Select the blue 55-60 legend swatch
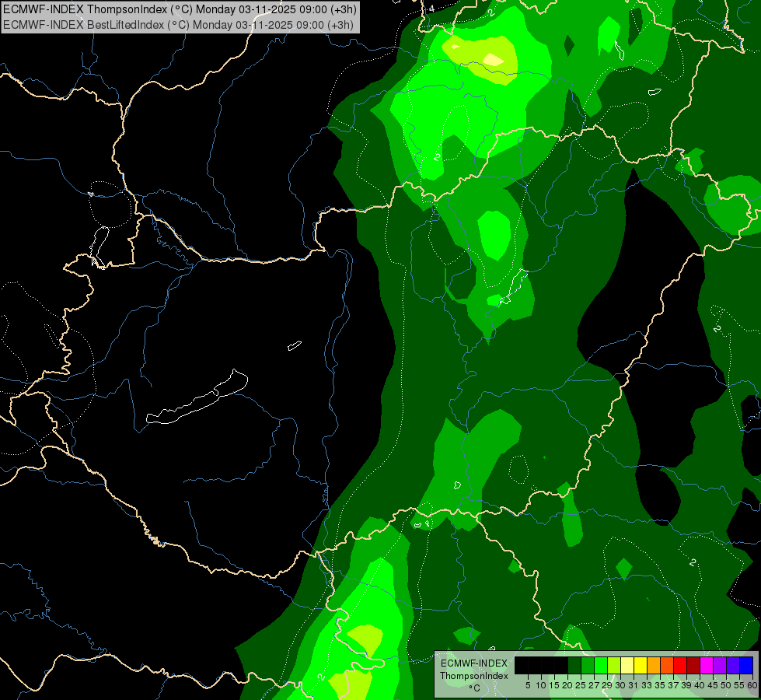 [x=746, y=666]
